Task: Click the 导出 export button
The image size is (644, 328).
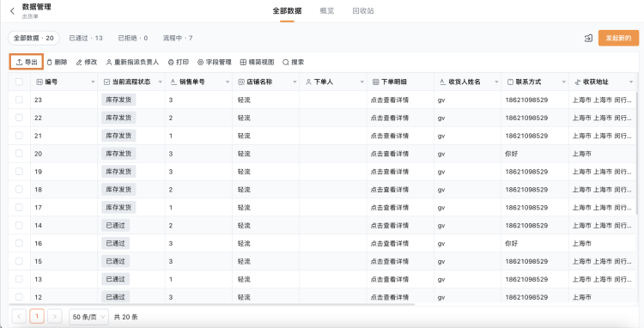Action: [x=27, y=63]
